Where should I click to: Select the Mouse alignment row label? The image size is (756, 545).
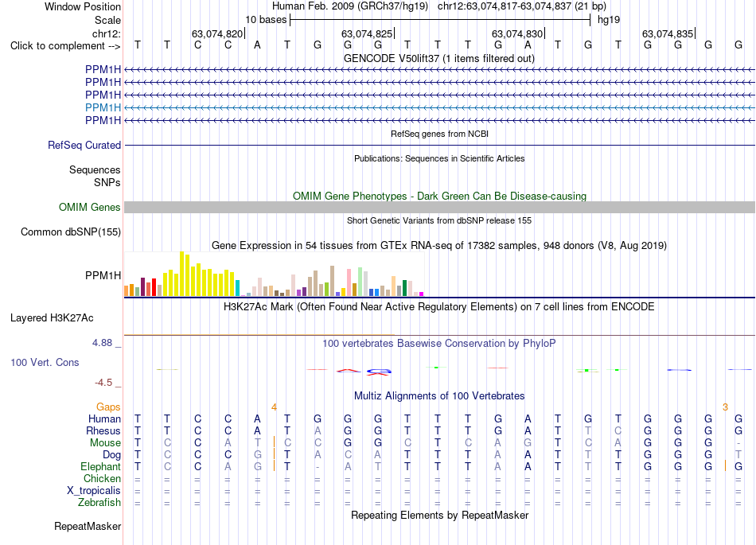tap(105, 443)
